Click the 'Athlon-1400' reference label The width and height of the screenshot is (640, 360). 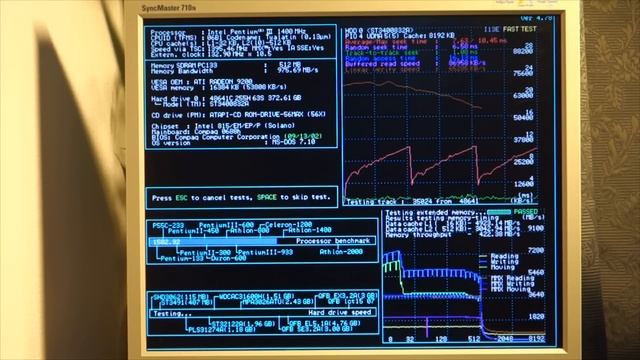point(310,230)
